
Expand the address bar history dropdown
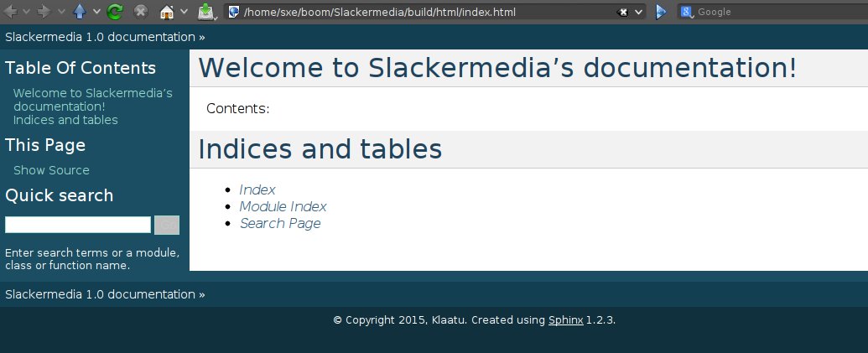(639, 13)
